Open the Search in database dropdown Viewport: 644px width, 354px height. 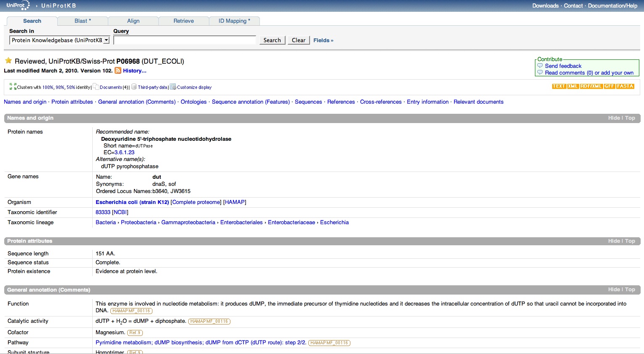tap(59, 40)
